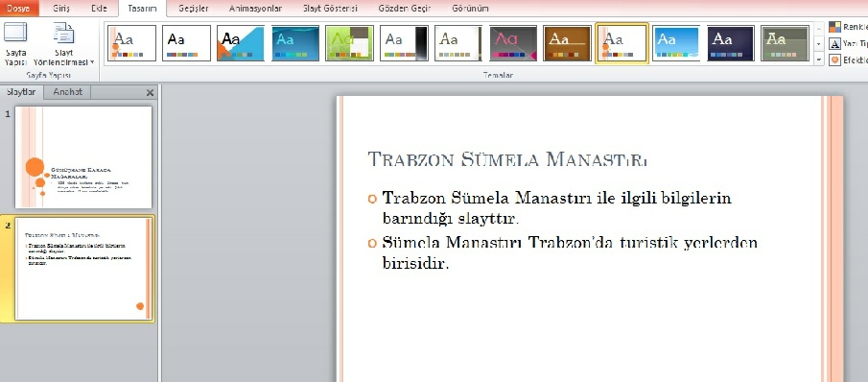Show next row of themes gallery

[819, 42]
